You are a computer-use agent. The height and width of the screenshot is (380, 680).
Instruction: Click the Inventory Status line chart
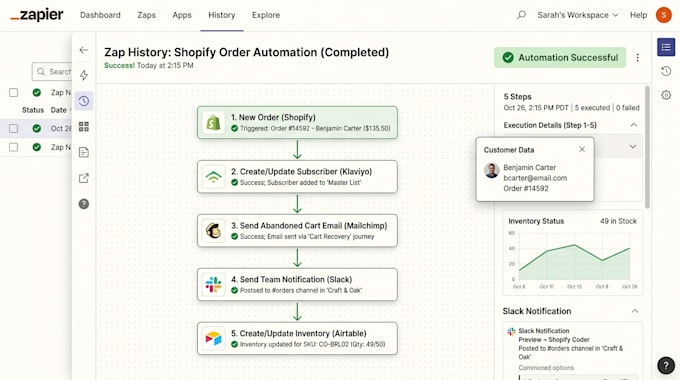574,257
